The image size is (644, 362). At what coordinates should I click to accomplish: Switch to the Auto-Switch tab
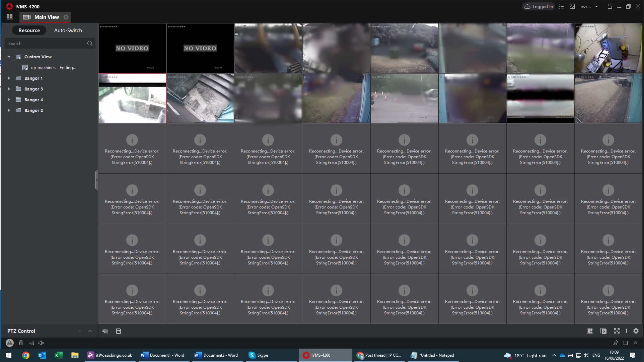click(68, 31)
